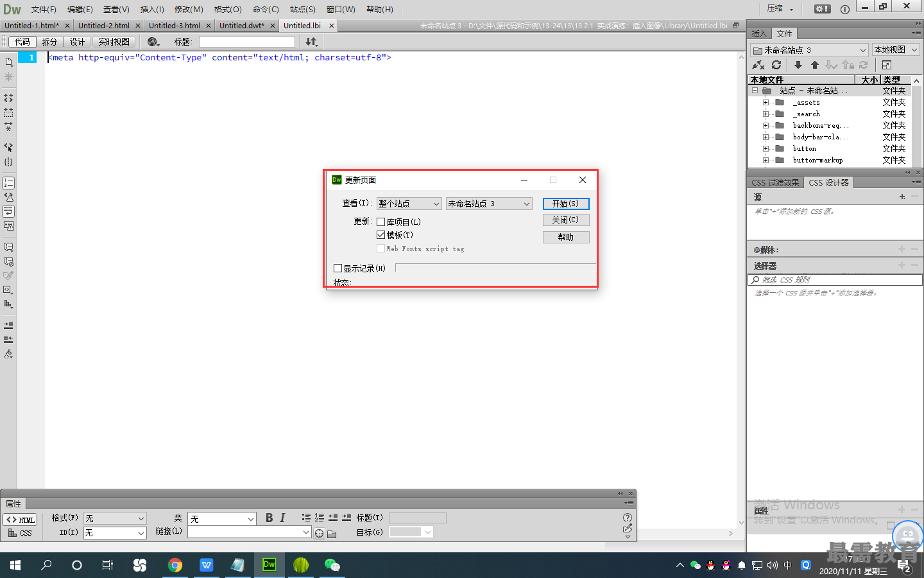This screenshot has height=578, width=924.
Task: Click the Expand Files panel icon
Action: (887, 65)
